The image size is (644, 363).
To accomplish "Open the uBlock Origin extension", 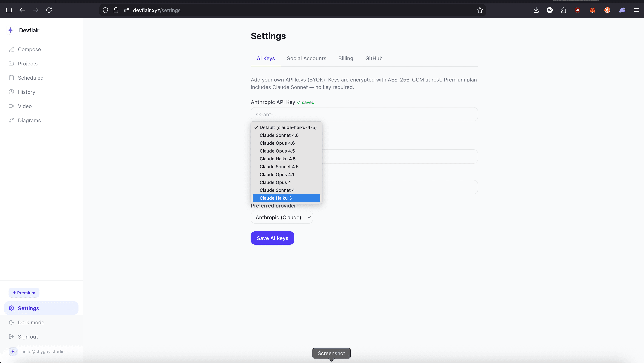I will pos(577,10).
